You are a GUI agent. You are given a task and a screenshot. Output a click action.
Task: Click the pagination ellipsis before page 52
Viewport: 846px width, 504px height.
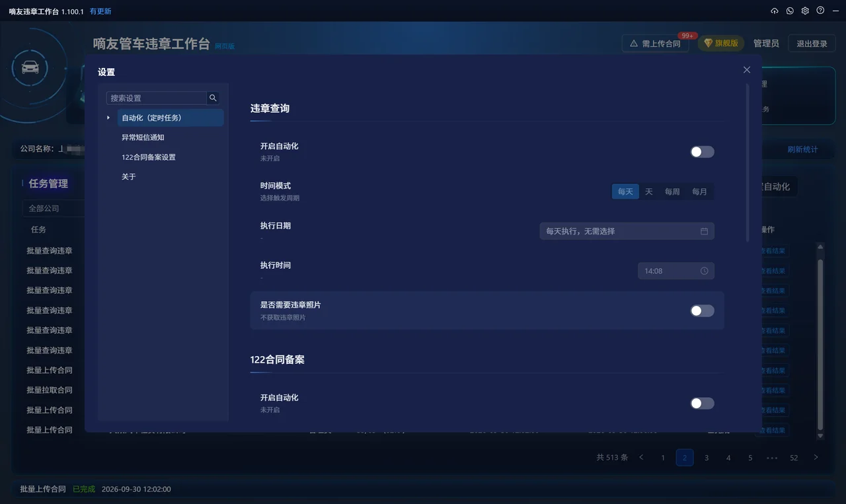(x=772, y=457)
